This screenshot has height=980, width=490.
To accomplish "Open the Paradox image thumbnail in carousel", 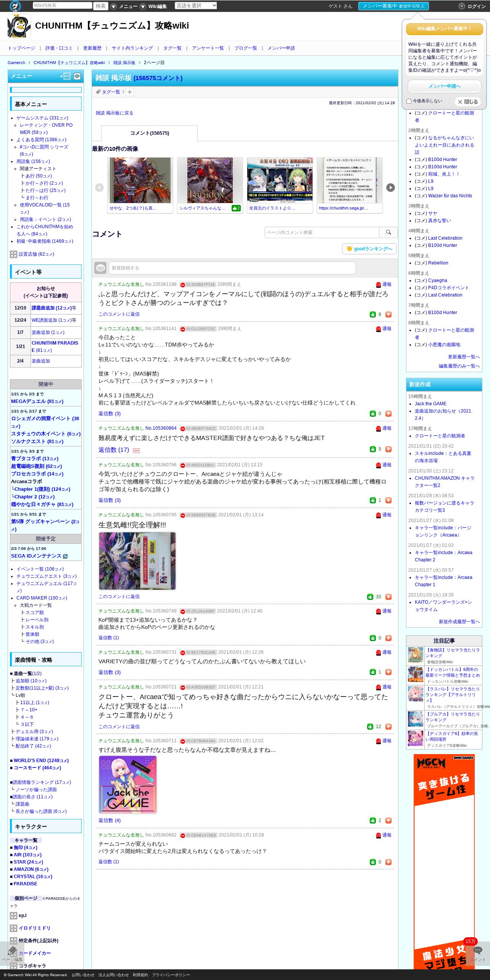I will tap(210, 181).
